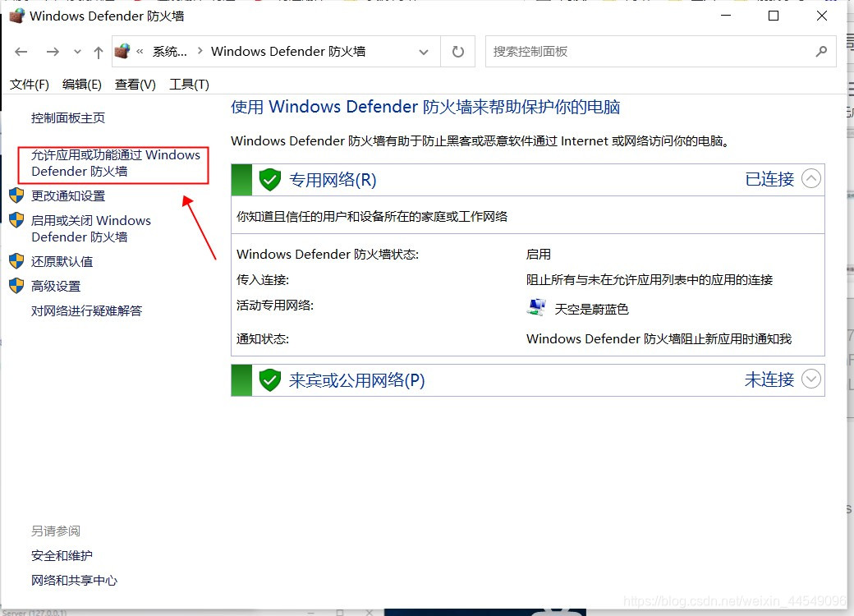Viewport: 854px width, 616px height.
Task: Open 启用或关闭 Windows Defender 防火墙 link
Action: tap(91, 229)
